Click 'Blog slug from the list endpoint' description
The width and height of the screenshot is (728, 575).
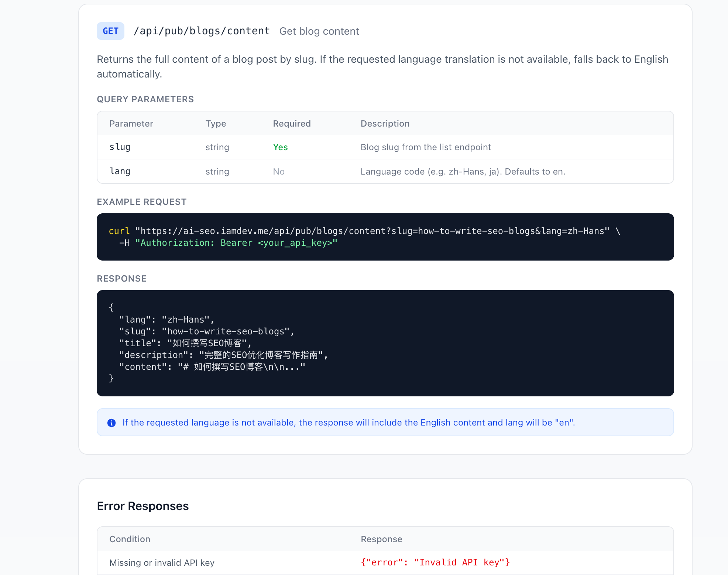pos(426,147)
